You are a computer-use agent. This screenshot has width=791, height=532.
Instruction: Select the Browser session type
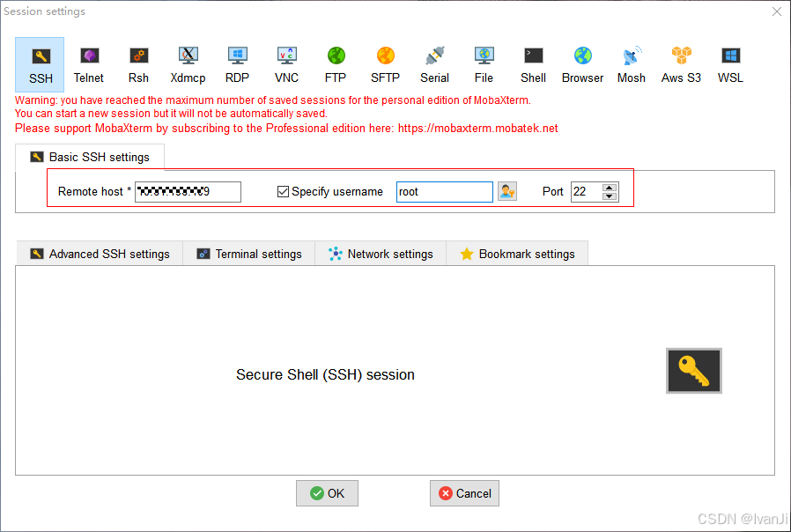[582, 64]
